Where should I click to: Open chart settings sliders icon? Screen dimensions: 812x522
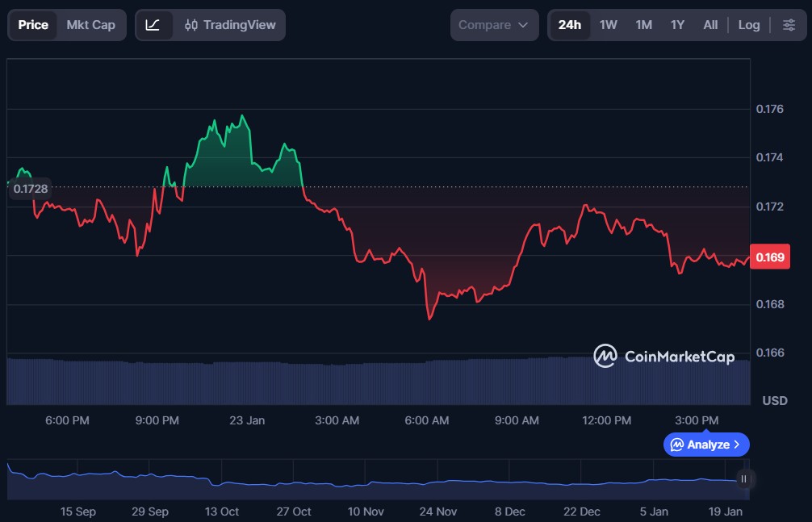pos(789,25)
